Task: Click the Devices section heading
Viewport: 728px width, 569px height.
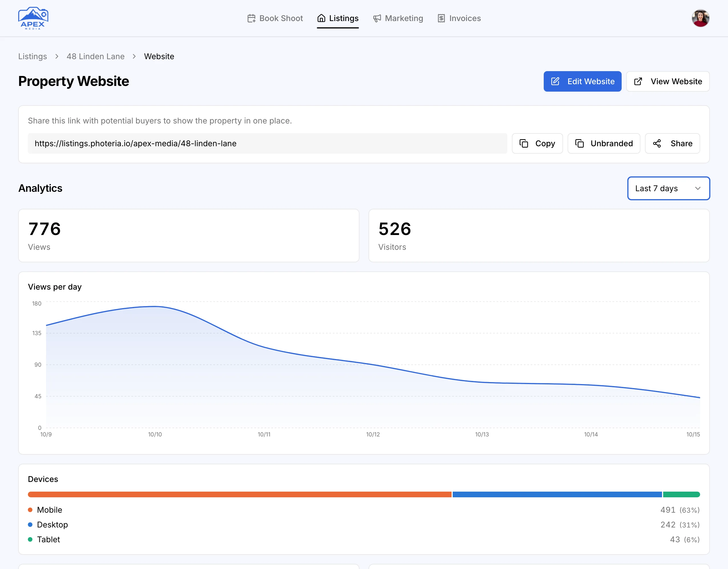Action: tap(43, 479)
